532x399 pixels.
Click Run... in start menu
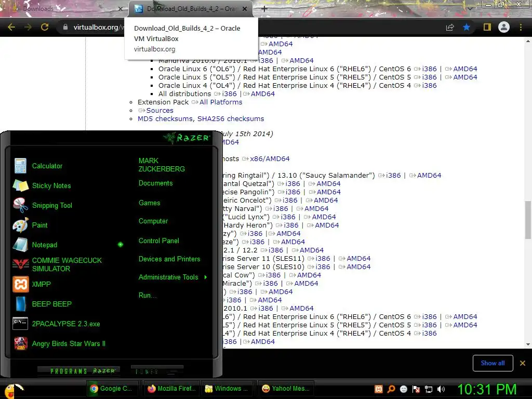tap(148, 296)
